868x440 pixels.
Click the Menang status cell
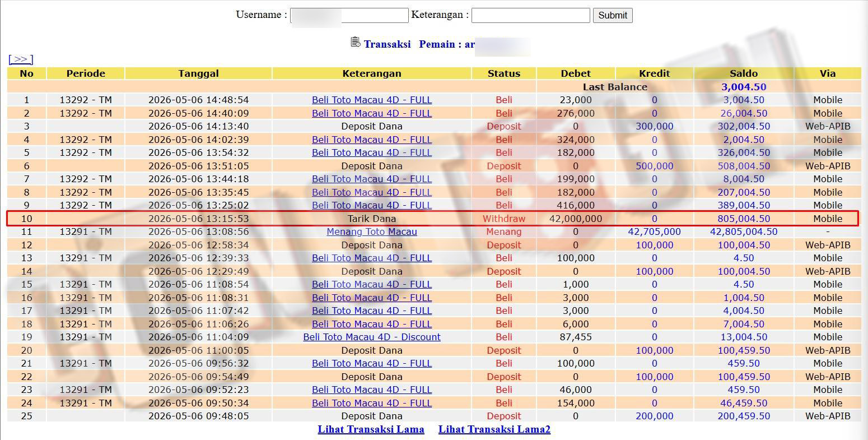504,231
